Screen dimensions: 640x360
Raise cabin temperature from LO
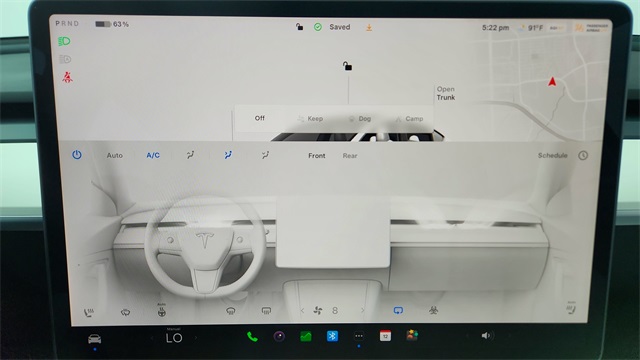tap(196, 338)
